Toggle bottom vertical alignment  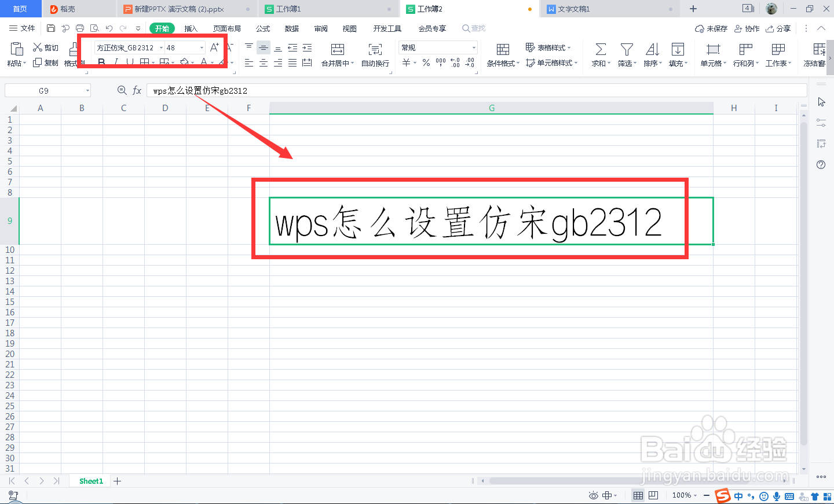(278, 47)
